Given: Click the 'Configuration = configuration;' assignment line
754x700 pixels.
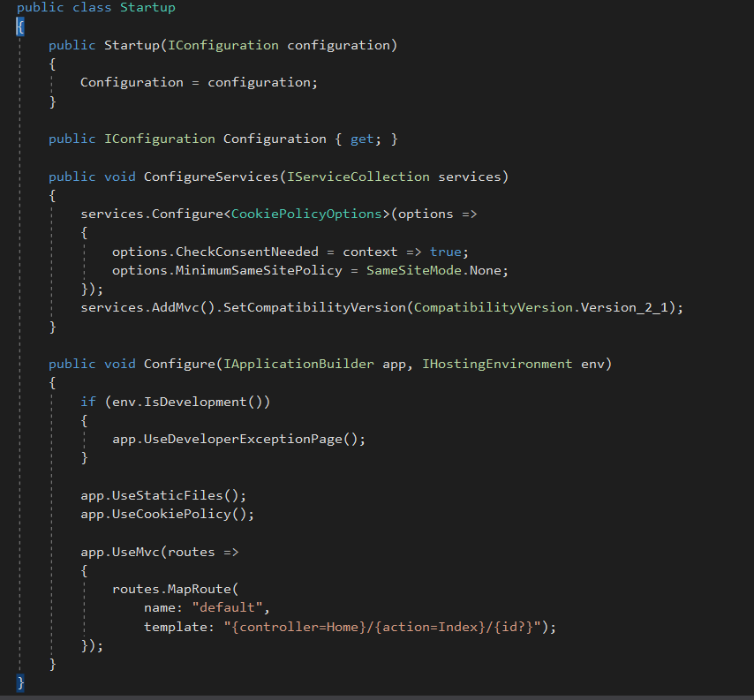Looking at the screenshot, I should [199, 83].
